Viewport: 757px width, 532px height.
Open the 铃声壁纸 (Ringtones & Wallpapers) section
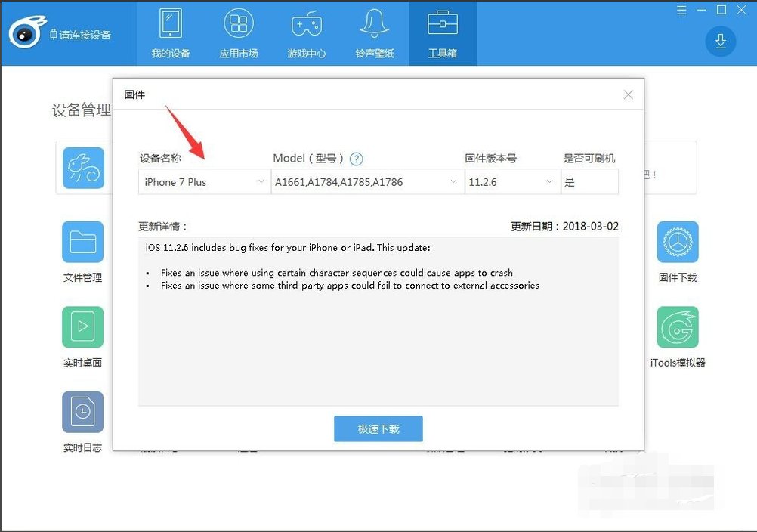(374, 32)
